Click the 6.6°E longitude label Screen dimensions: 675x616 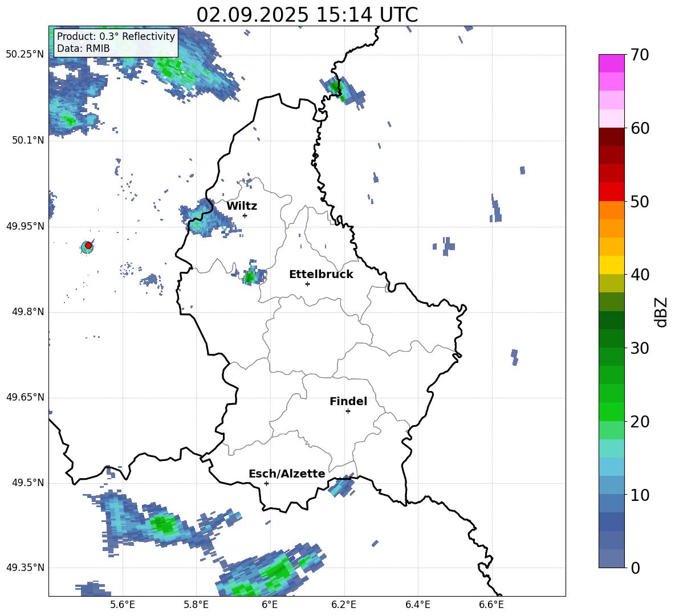point(491,605)
